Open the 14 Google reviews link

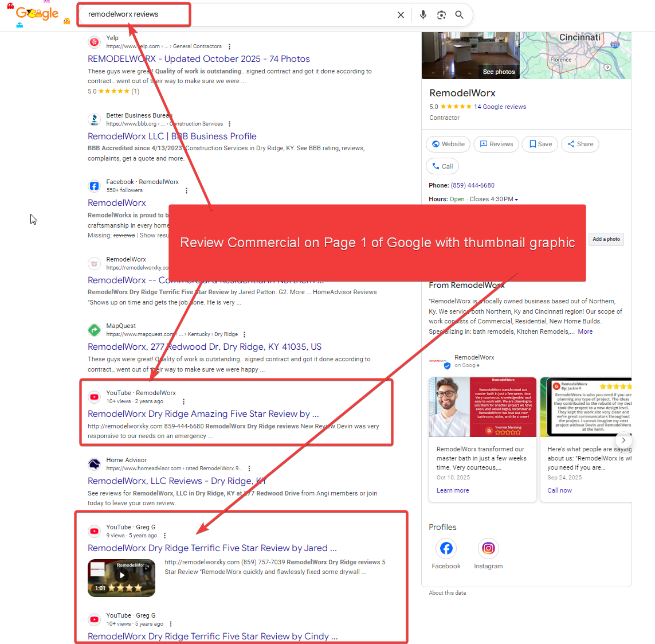pyautogui.click(x=500, y=107)
